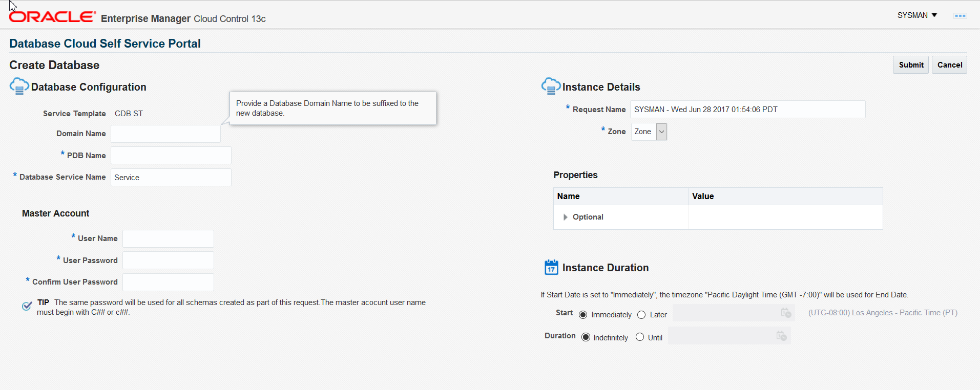
Task: Choose the Indefinitely duration option
Action: (x=586, y=337)
